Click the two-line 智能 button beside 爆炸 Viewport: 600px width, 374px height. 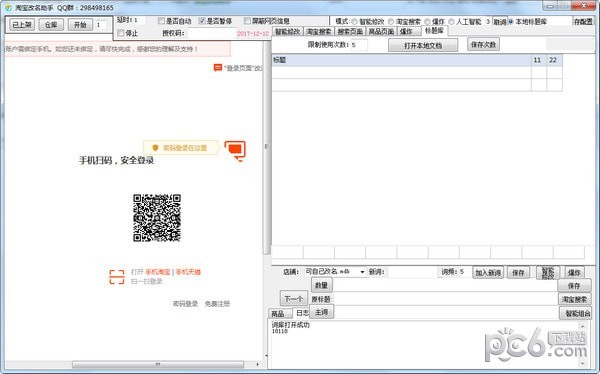(548, 273)
